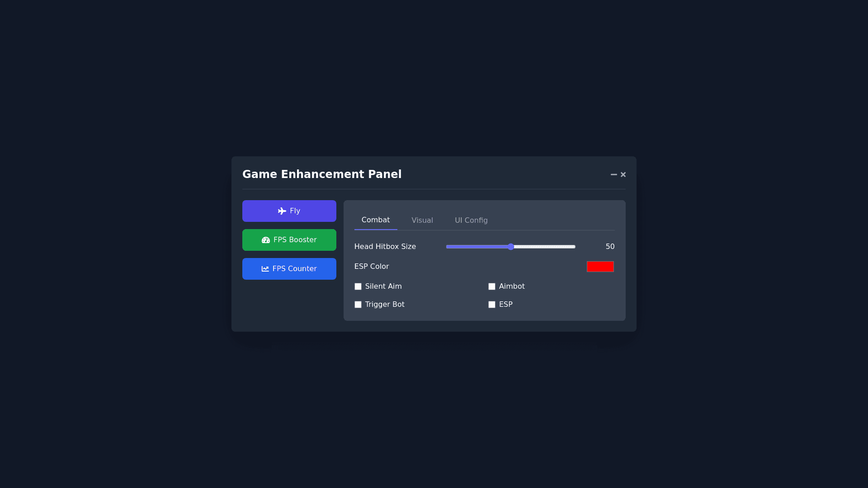
Task: Open the UI Config tab
Action: tap(471, 221)
